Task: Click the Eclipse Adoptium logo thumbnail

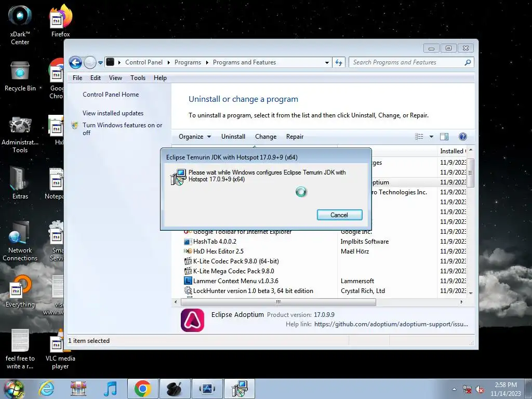Action: tap(192, 320)
